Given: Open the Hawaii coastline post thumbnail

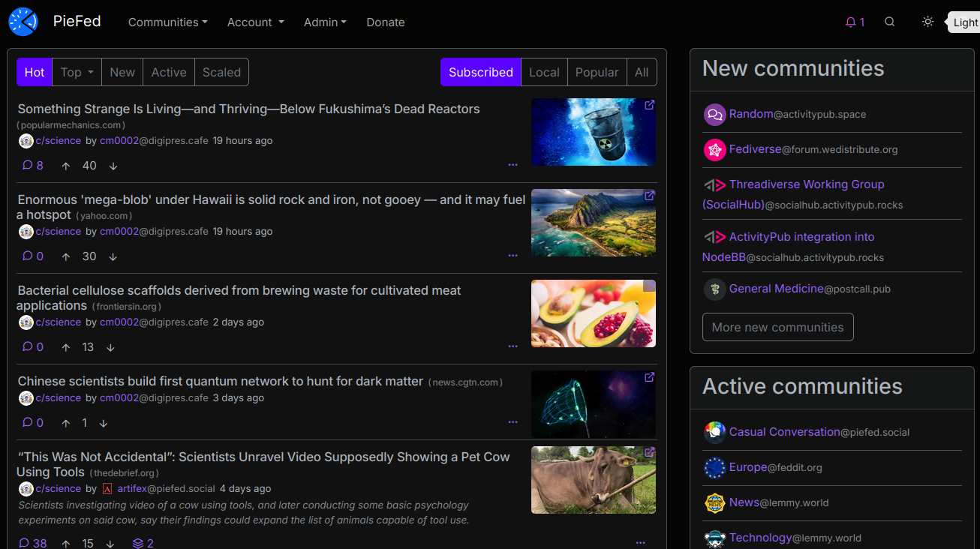Looking at the screenshot, I should pyautogui.click(x=593, y=223).
